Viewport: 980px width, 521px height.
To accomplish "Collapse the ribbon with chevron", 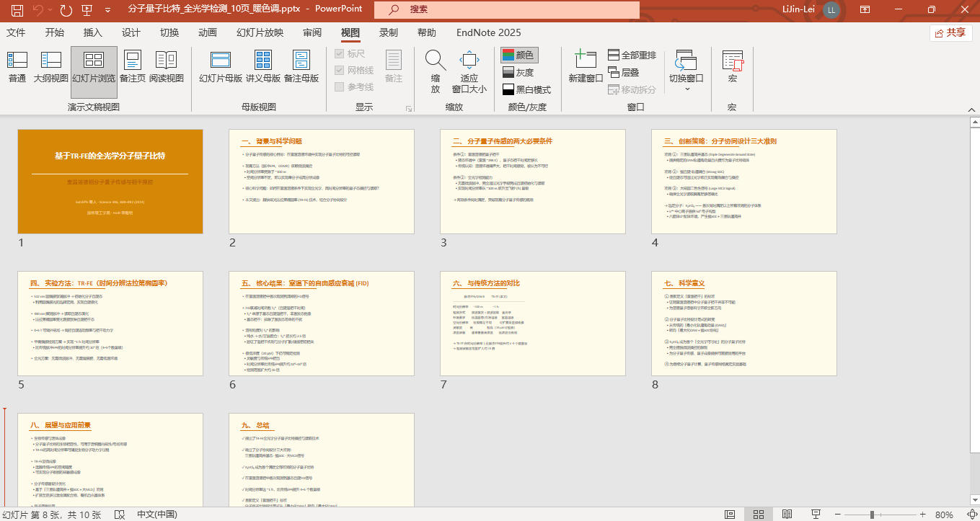I will pos(971,109).
